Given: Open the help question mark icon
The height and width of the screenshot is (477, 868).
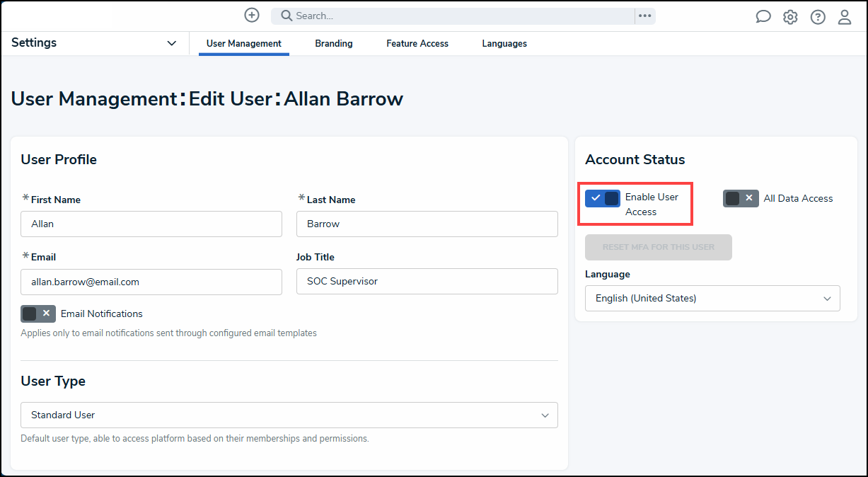Looking at the screenshot, I should click(x=818, y=17).
